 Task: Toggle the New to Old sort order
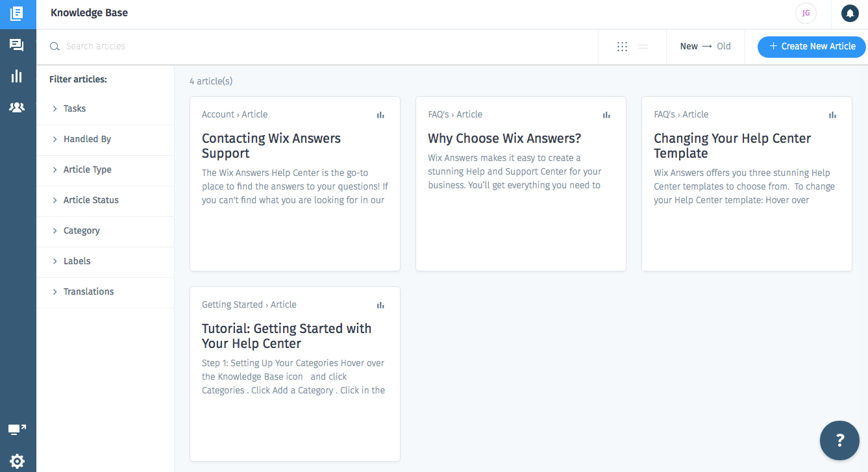click(705, 46)
